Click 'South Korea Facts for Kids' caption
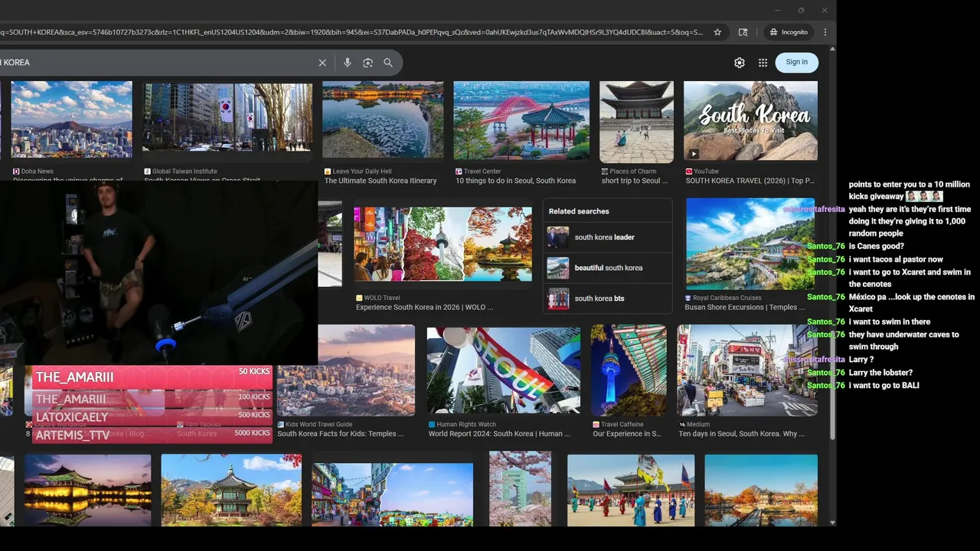Screen dimensions: 980x551 click(x=341, y=433)
